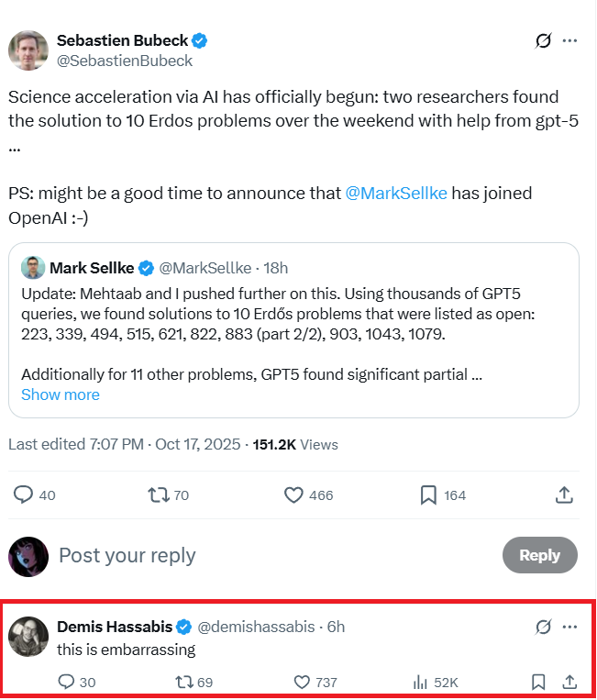Open more options on Hassabis's reply
This screenshot has height=700, width=597.
point(570,628)
